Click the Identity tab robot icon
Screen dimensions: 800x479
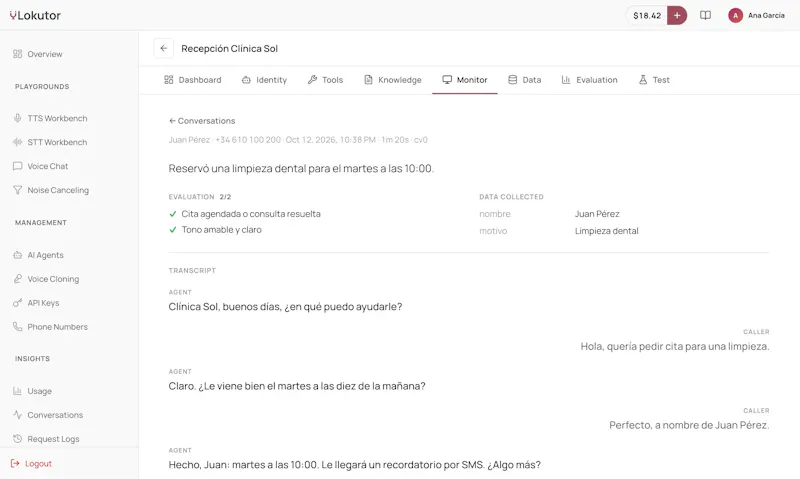pyautogui.click(x=246, y=80)
